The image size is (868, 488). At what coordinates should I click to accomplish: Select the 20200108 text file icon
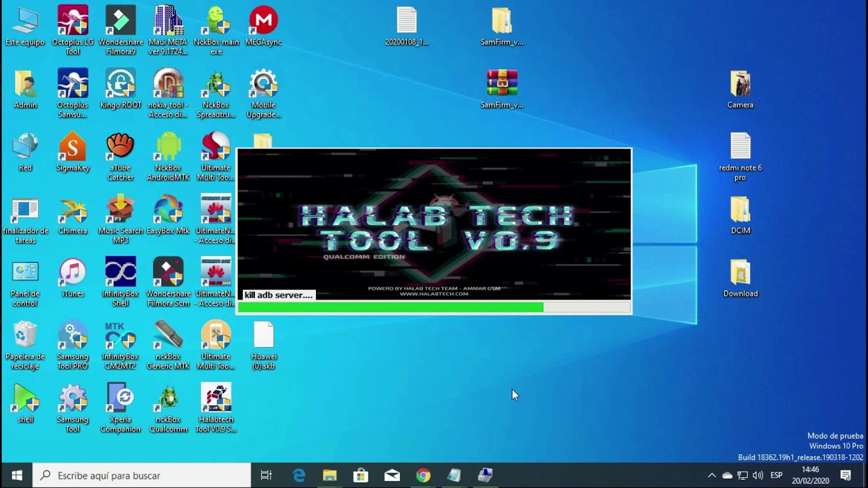(x=407, y=26)
